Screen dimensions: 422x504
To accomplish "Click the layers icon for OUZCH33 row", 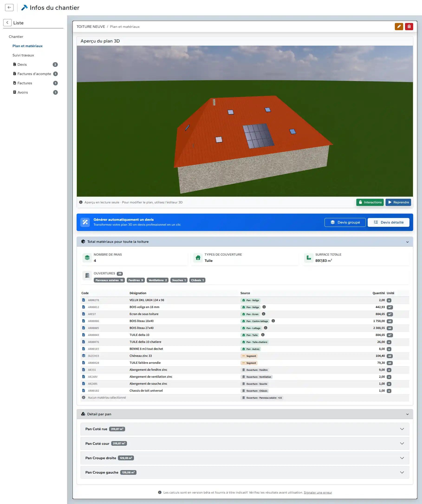I will [84, 356].
